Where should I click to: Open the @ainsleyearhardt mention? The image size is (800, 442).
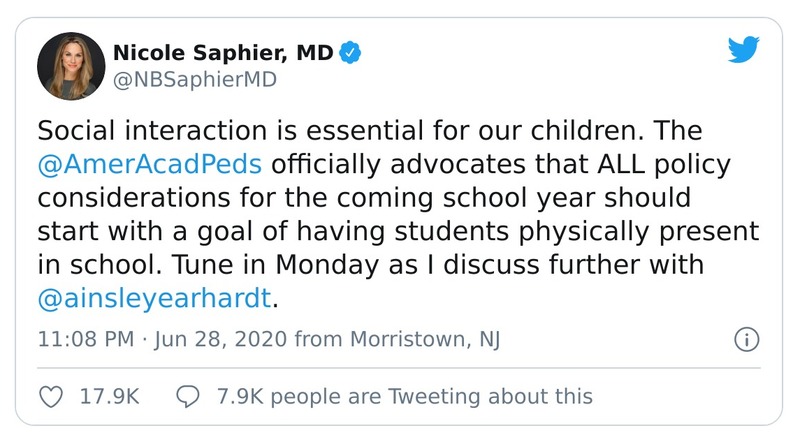(151, 295)
